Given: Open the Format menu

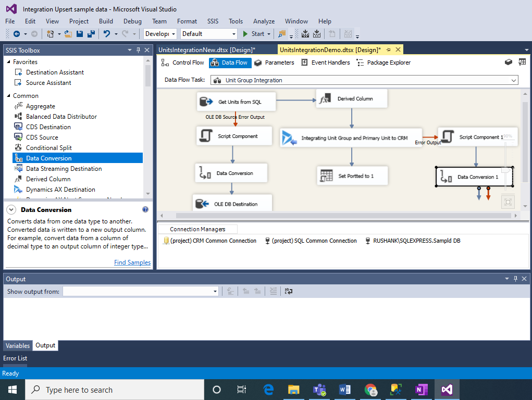Looking at the screenshot, I should [x=187, y=21].
